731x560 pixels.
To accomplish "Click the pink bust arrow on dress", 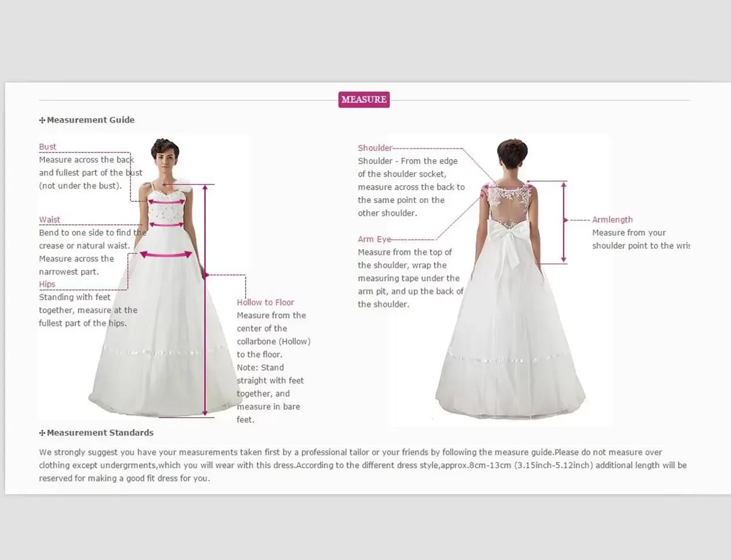I will (x=166, y=202).
